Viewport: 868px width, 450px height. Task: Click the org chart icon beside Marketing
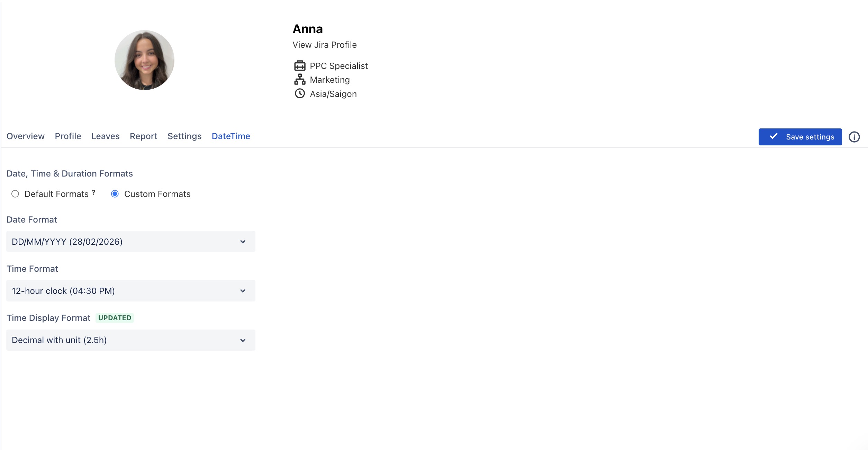(x=299, y=80)
